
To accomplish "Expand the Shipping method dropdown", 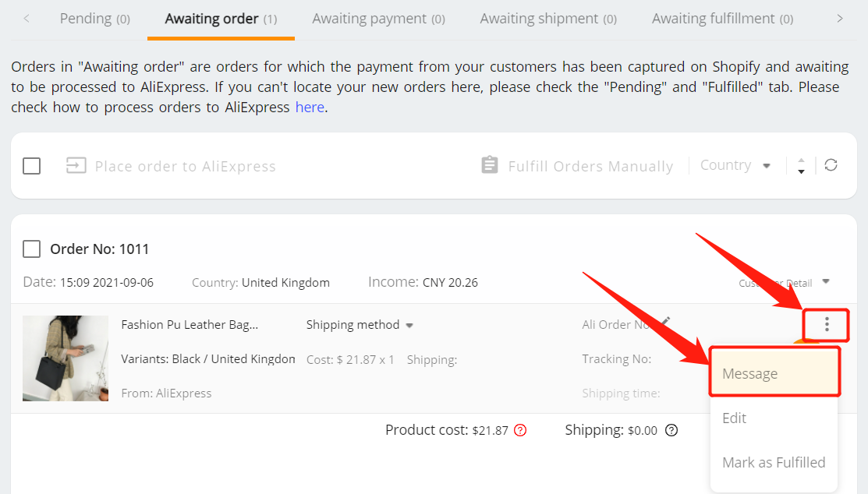I will tap(360, 325).
